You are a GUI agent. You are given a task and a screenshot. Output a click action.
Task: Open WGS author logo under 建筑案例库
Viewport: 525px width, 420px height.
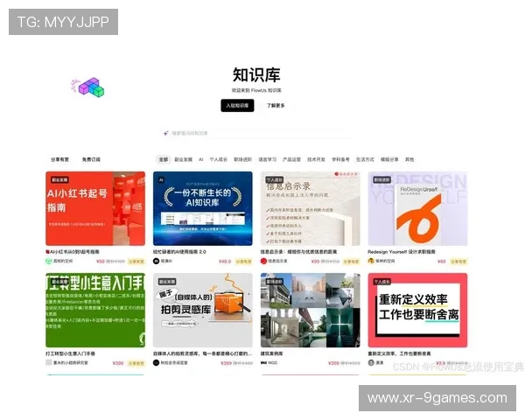point(263,363)
